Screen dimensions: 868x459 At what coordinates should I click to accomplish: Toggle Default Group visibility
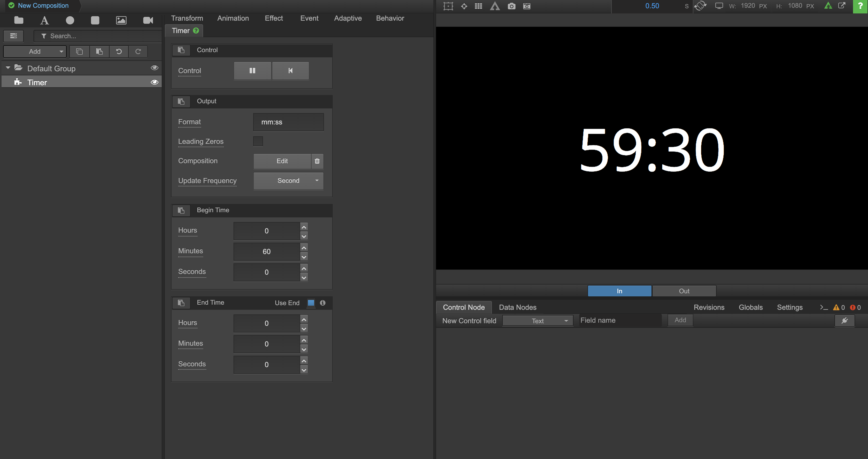(x=155, y=68)
